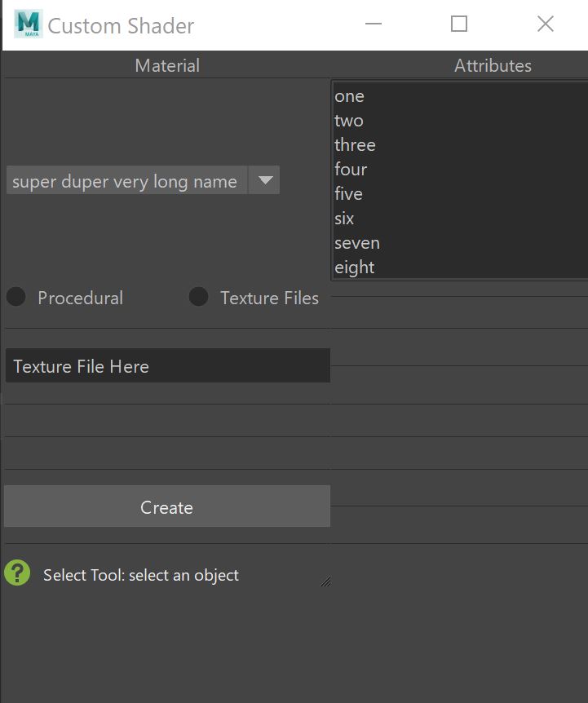Screen dimensions: 588x703
Task: Choose 'seven' in the Attributes list
Action: pyautogui.click(x=357, y=243)
